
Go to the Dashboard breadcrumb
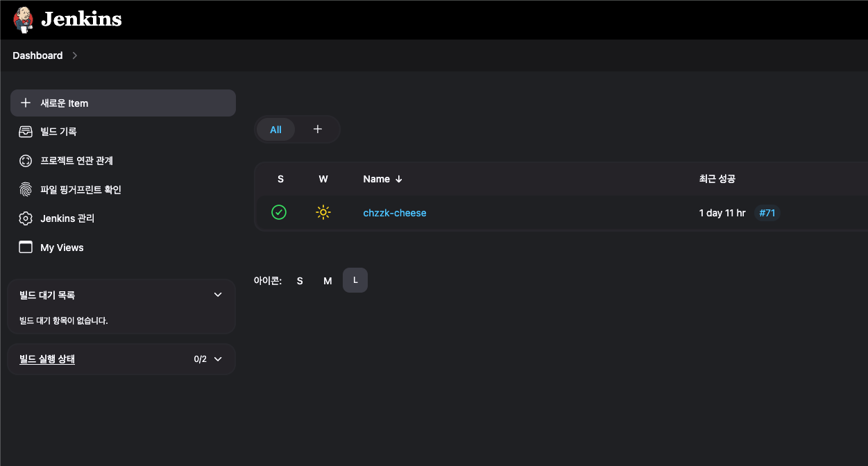point(37,55)
